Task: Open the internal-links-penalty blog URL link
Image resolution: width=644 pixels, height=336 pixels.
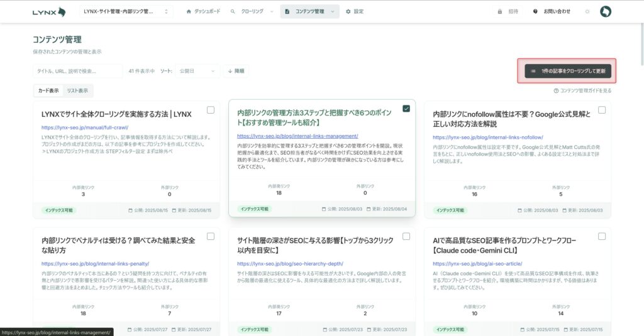Action: pyautogui.click(x=95, y=264)
